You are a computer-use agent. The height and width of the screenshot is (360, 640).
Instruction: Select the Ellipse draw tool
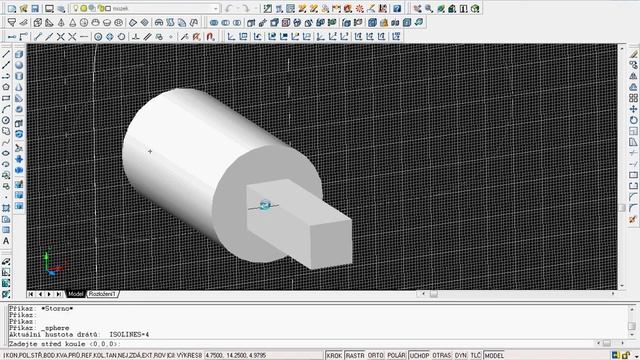[x=6, y=153]
